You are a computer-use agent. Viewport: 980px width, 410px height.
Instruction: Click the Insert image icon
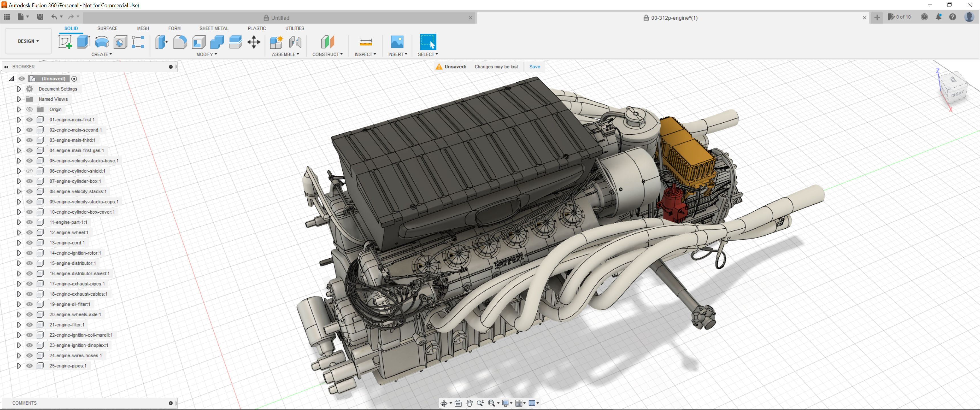pos(397,42)
